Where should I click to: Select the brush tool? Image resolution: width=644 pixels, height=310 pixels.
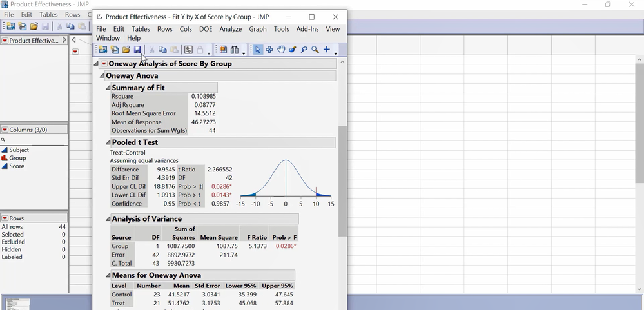(x=292, y=50)
